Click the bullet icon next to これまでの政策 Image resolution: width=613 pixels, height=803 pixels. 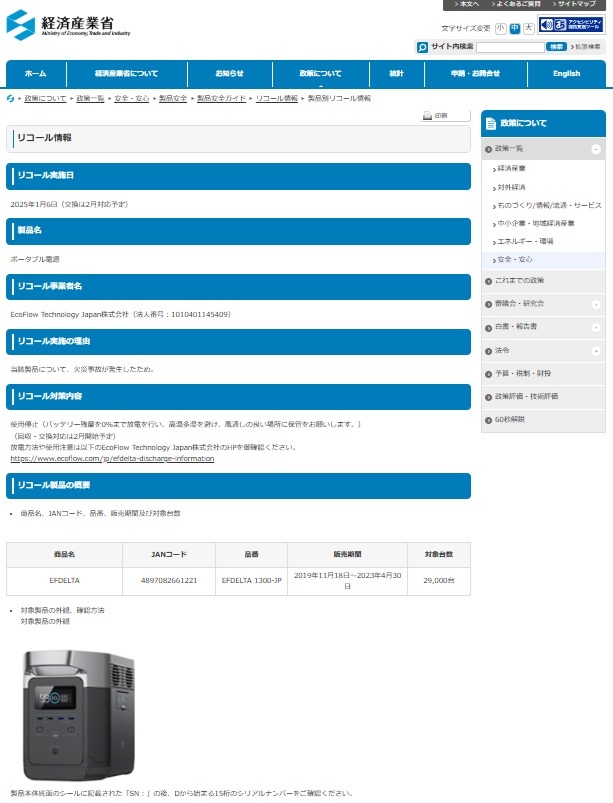click(x=488, y=281)
